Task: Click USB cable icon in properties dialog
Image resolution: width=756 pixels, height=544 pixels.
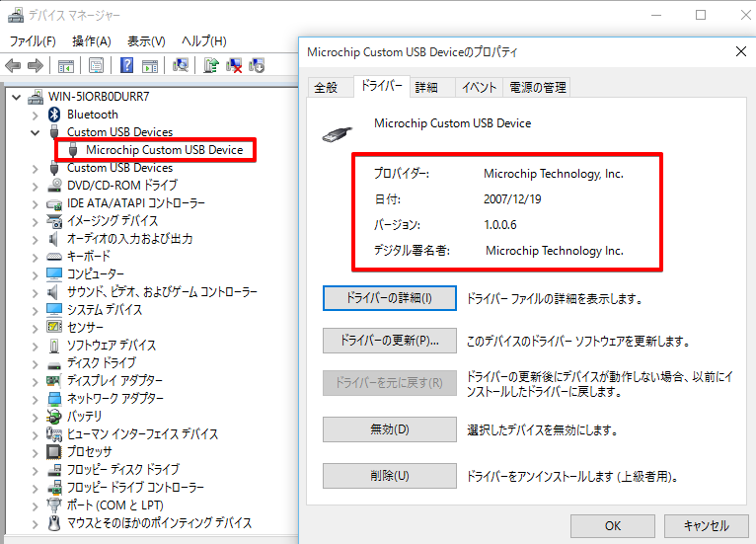Action: click(337, 134)
